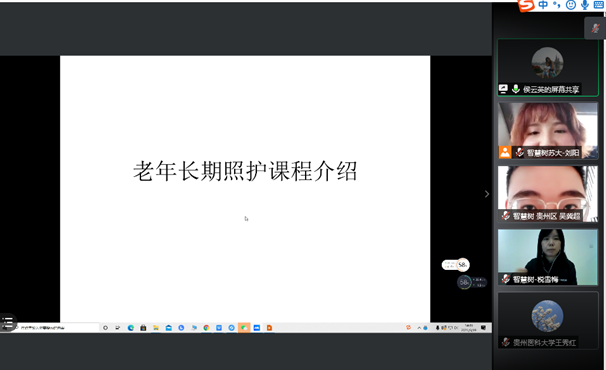Select the 贵州医科大学 participant avatar tile
Screen dimensions: 606x370
click(548, 321)
